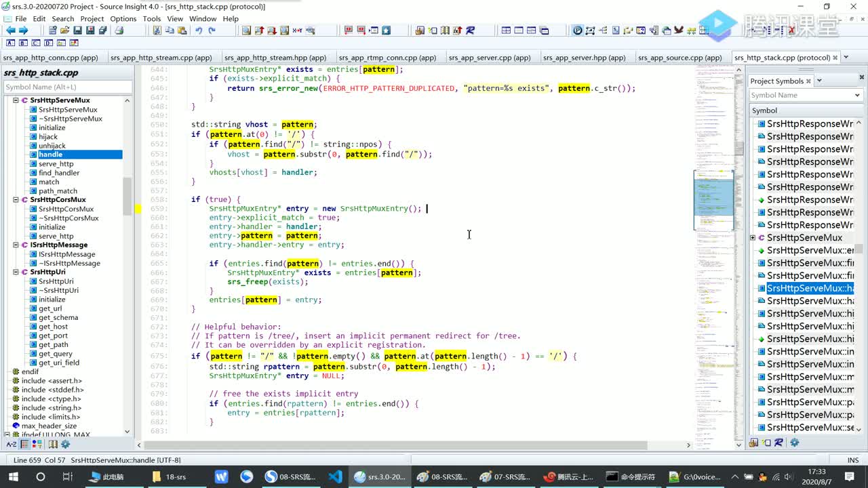Click the book icon in symbol panel toolbar
This screenshot has width=868, height=488.
click(54, 445)
